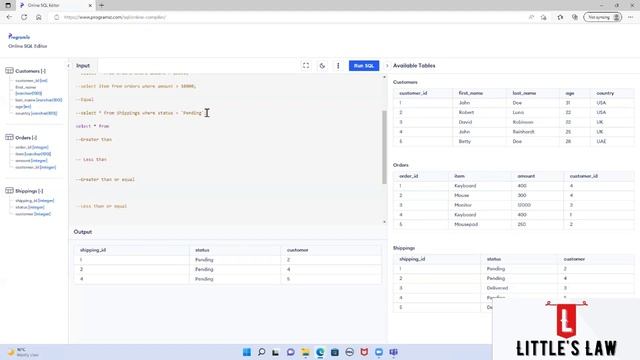Screen dimensions: 640x360
Task: Select last_name field in sidebar
Action: tap(39, 100)
